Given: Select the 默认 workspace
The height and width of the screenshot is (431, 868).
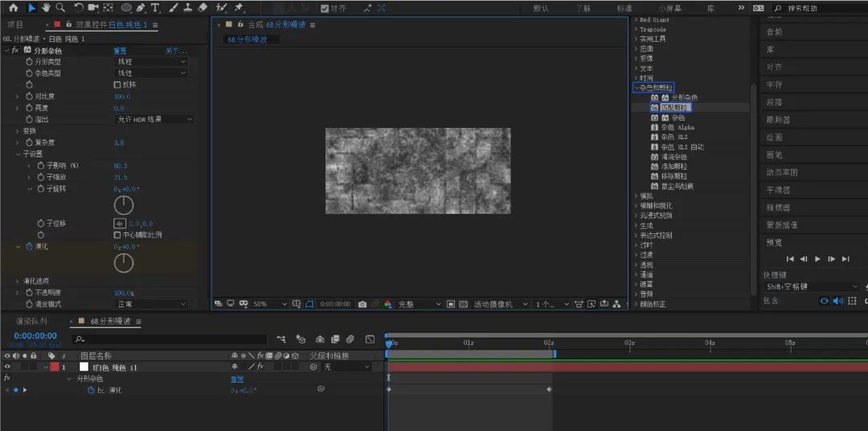Looking at the screenshot, I should (x=541, y=8).
